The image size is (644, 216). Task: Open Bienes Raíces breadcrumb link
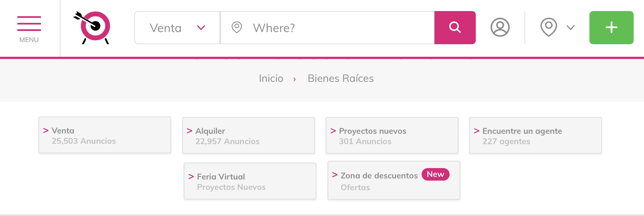341,79
